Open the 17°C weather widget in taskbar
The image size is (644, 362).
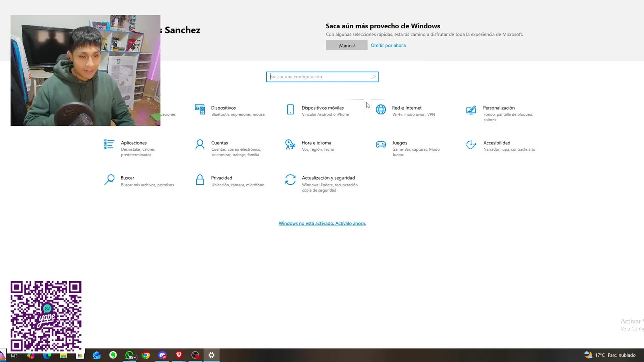click(610, 355)
